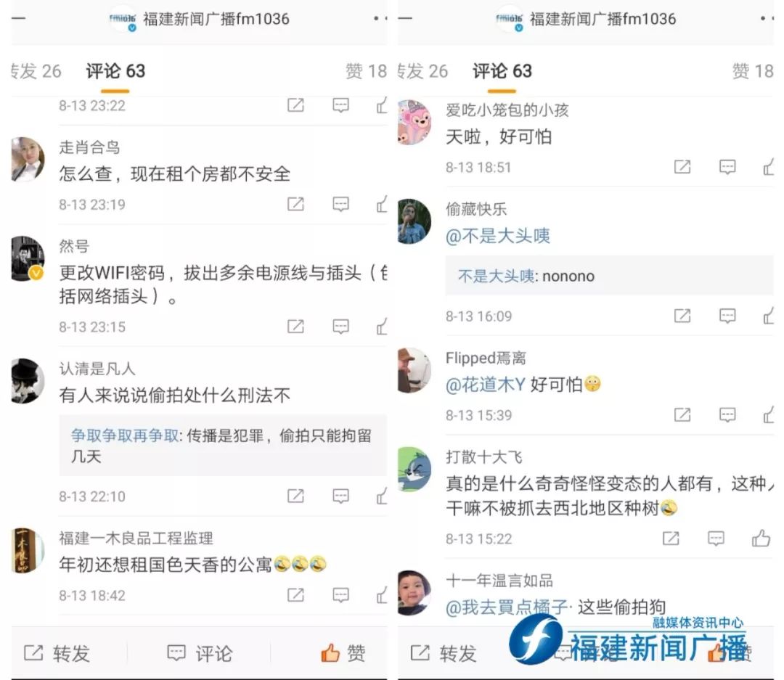Open the more-options dots in the left header
The height and width of the screenshot is (680, 784).
pos(380,18)
